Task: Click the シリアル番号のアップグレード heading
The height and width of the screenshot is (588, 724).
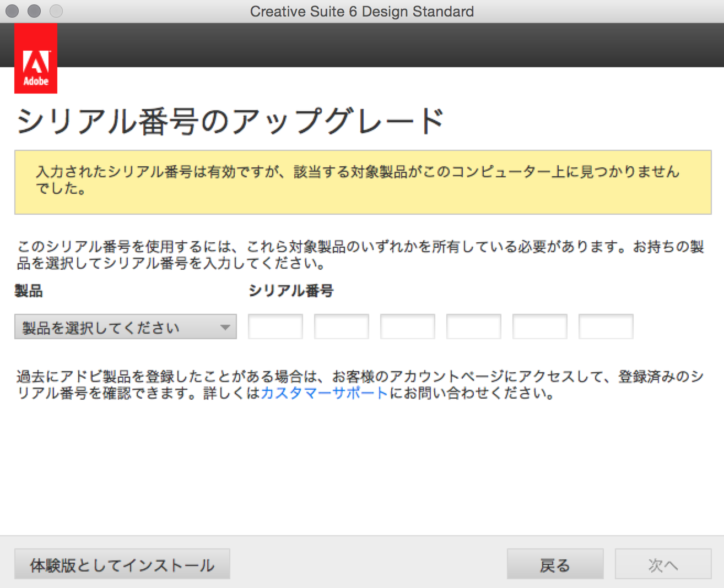Action: click(230, 121)
